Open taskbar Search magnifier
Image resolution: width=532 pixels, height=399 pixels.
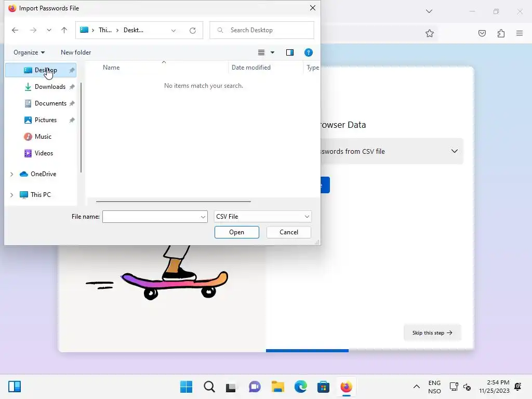click(x=209, y=387)
